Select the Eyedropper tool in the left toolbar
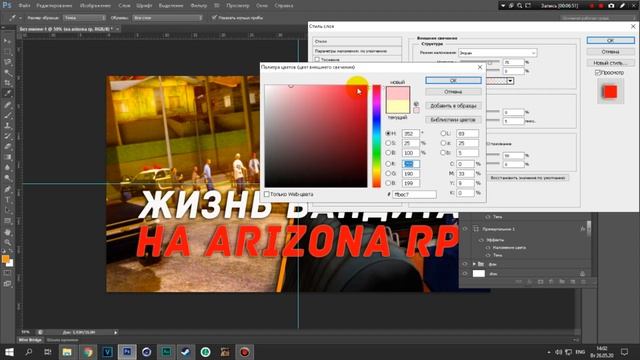640x360 pixels. [x=7, y=94]
